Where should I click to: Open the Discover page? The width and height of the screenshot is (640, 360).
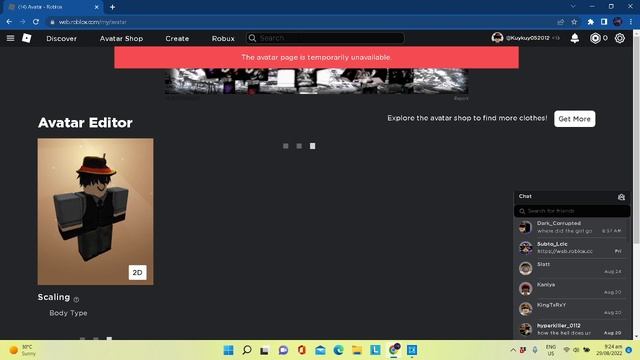61,38
